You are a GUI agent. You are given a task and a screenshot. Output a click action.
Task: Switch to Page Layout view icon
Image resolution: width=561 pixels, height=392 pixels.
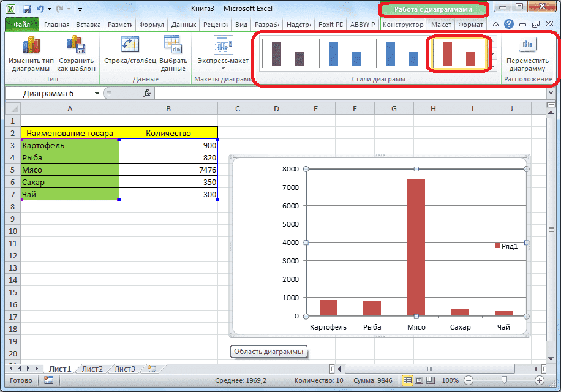click(418, 380)
